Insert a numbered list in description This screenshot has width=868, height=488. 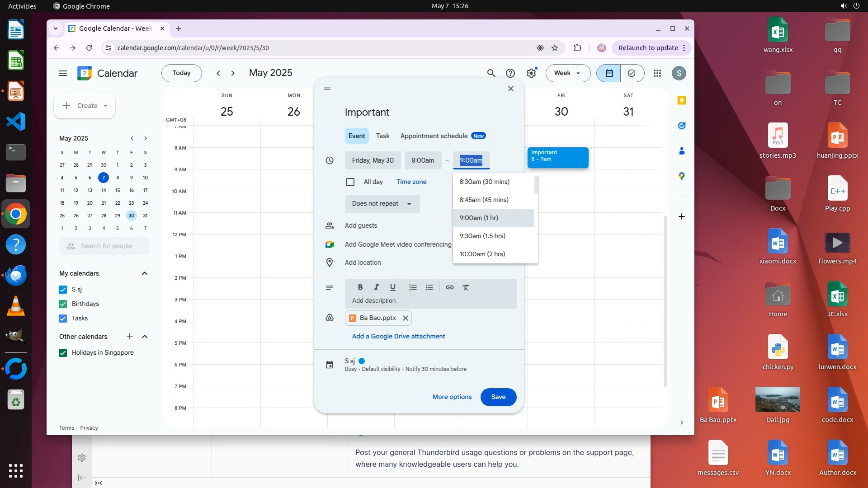click(x=413, y=287)
